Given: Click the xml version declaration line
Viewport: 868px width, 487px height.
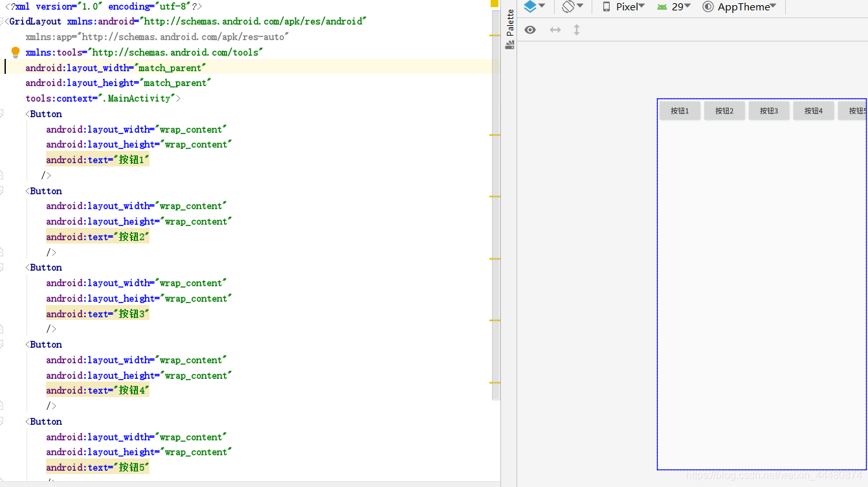Looking at the screenshot, I should tap(104, 6).
